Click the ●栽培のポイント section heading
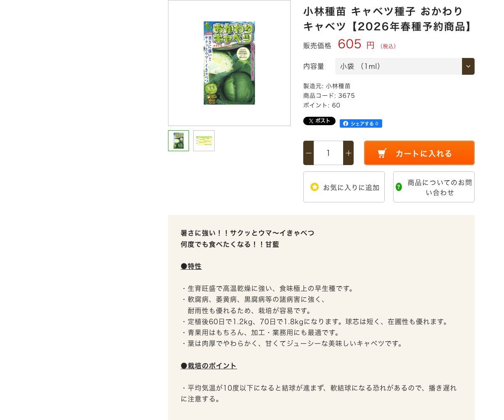504x420 pixels. (209, 366)
